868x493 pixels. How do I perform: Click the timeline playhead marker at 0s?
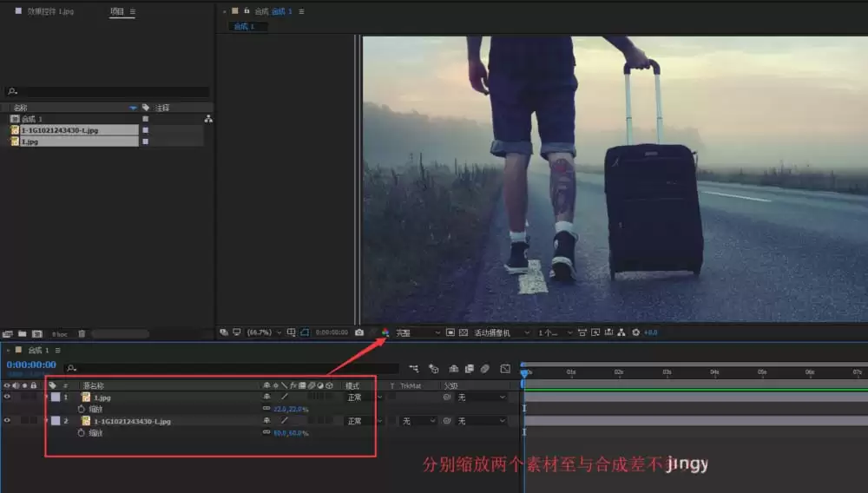524,373
